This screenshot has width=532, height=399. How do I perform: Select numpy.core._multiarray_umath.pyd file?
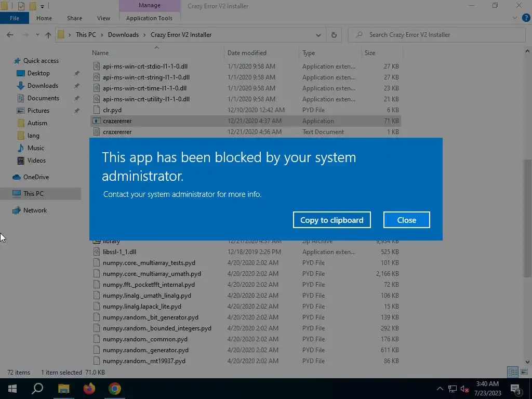pos(152,273)
